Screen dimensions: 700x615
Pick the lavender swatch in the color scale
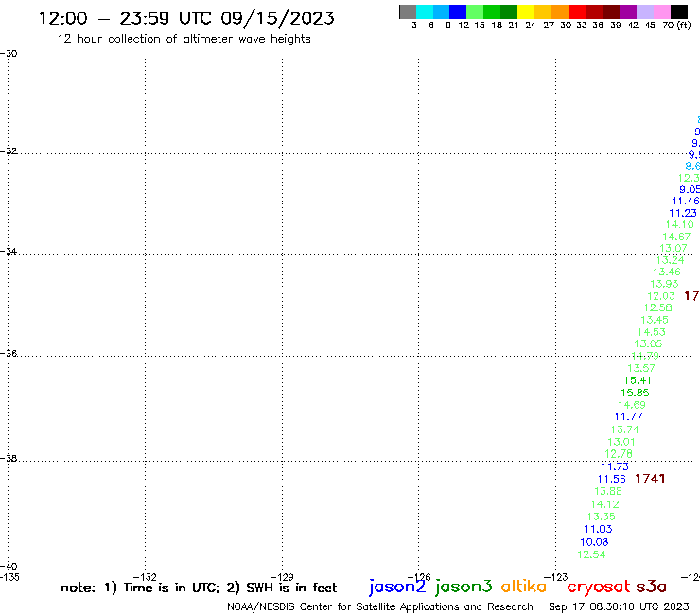click(x=644, y=11)
